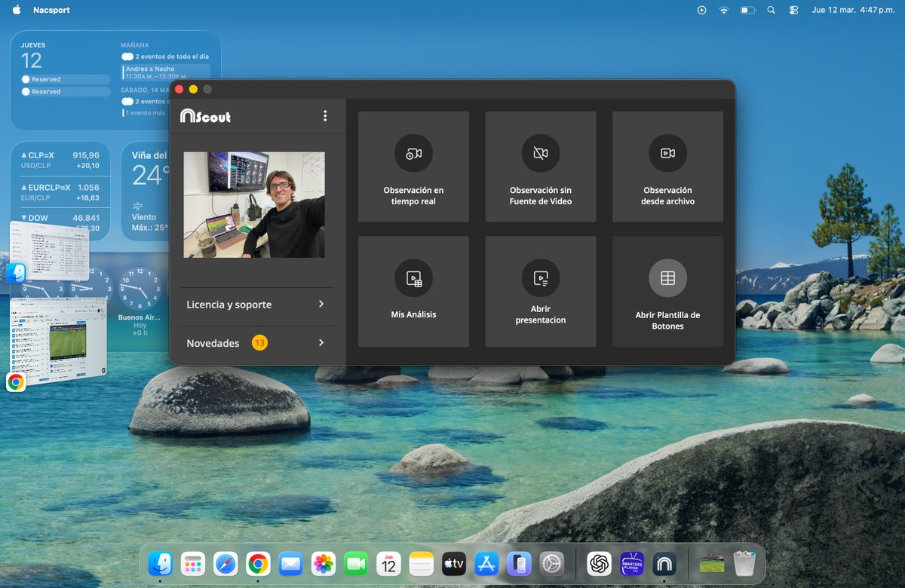Open the Andres x Nacho calendar event

tap(165, 72)
